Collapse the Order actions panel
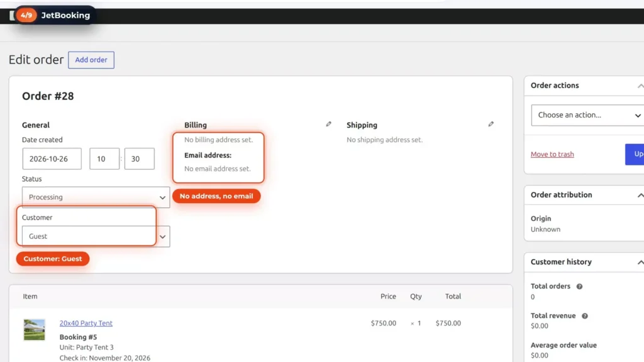The image size is (644, 362). click(640, 85)
